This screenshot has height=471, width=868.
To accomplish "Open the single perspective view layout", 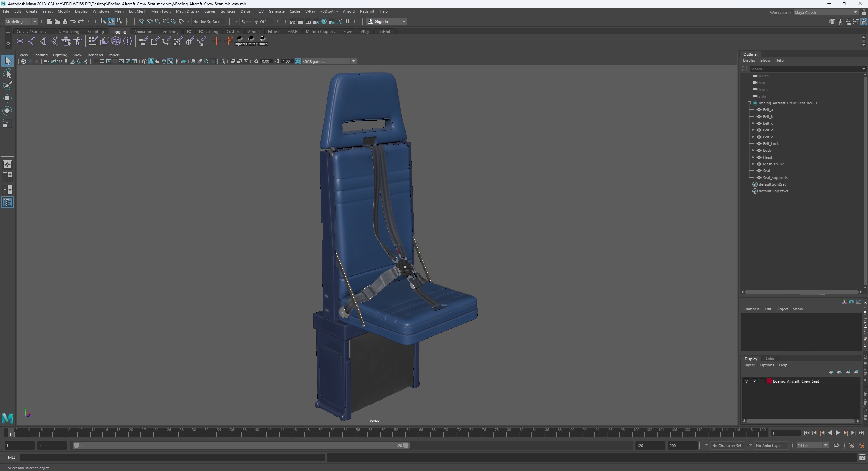I will 7,165.
